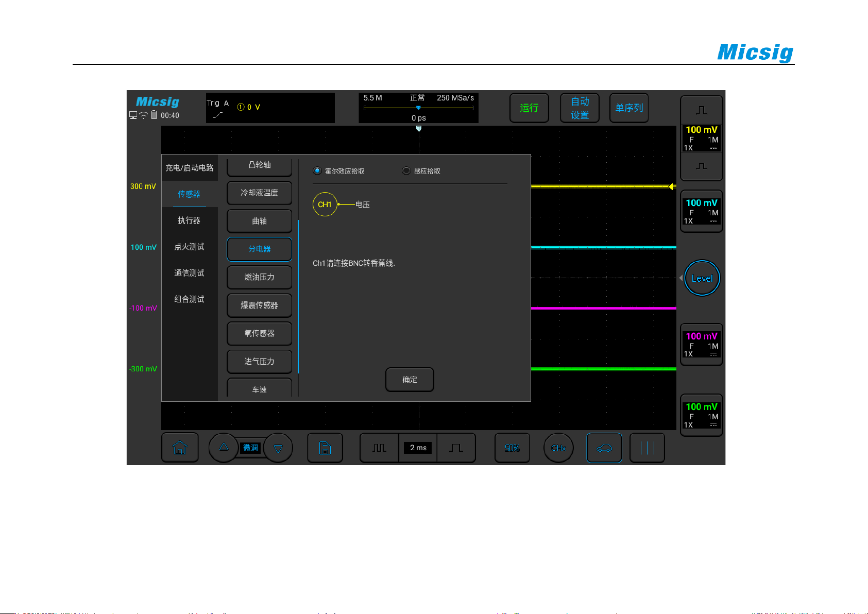Screen dimensions: 868x614
Task: Open CH4 green 100 mV channel box
Action: [x=702, y=415]
